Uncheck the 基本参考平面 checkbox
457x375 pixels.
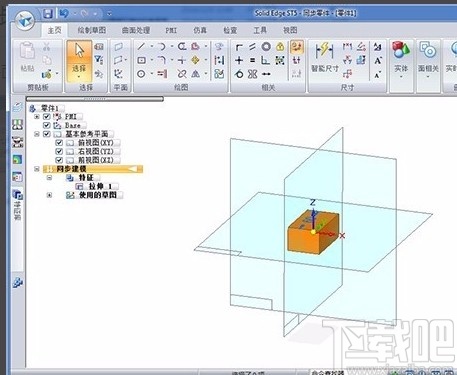tap(47, 134)
